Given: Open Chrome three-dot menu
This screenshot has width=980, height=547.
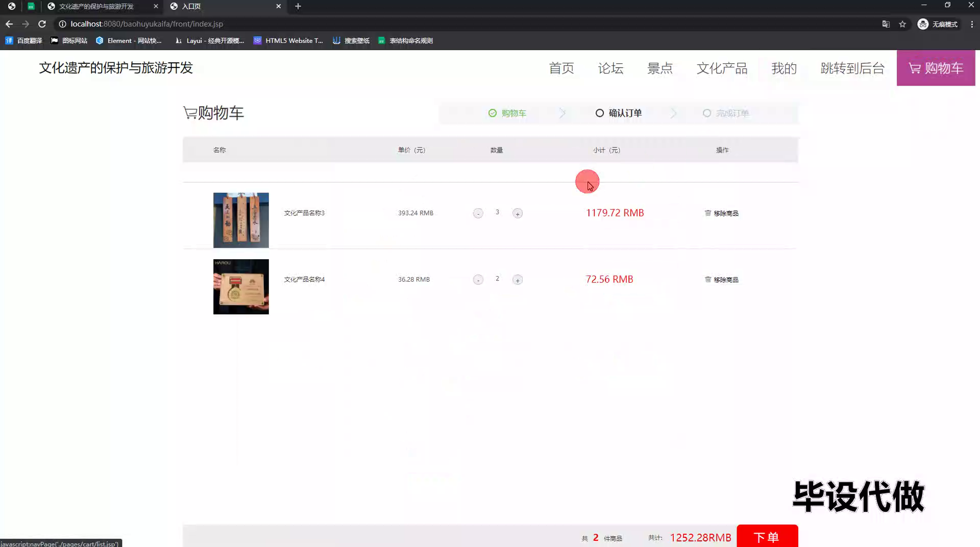Looking at the screenshot, I should [x=972, y=24].
